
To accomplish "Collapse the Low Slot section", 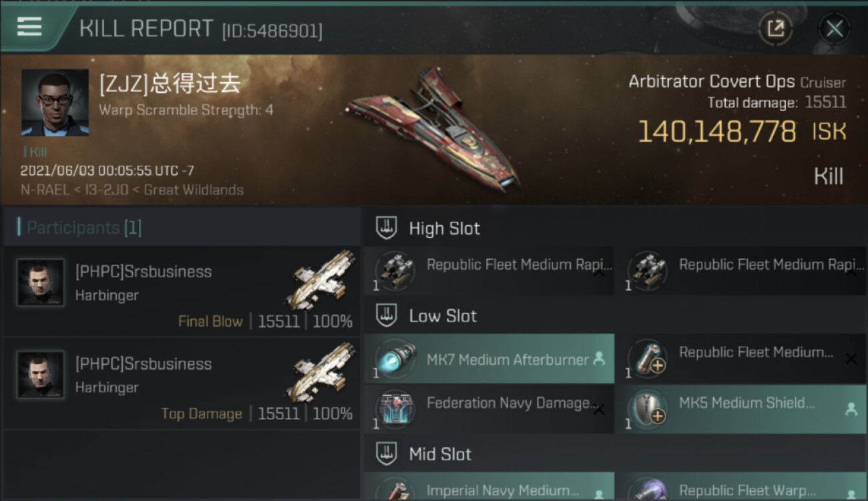I will point(387,316).
